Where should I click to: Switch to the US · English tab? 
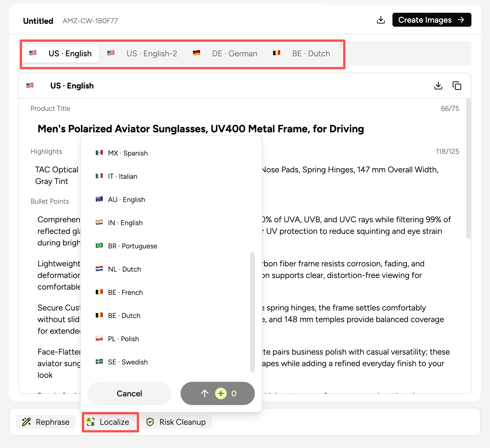[61, 53]
